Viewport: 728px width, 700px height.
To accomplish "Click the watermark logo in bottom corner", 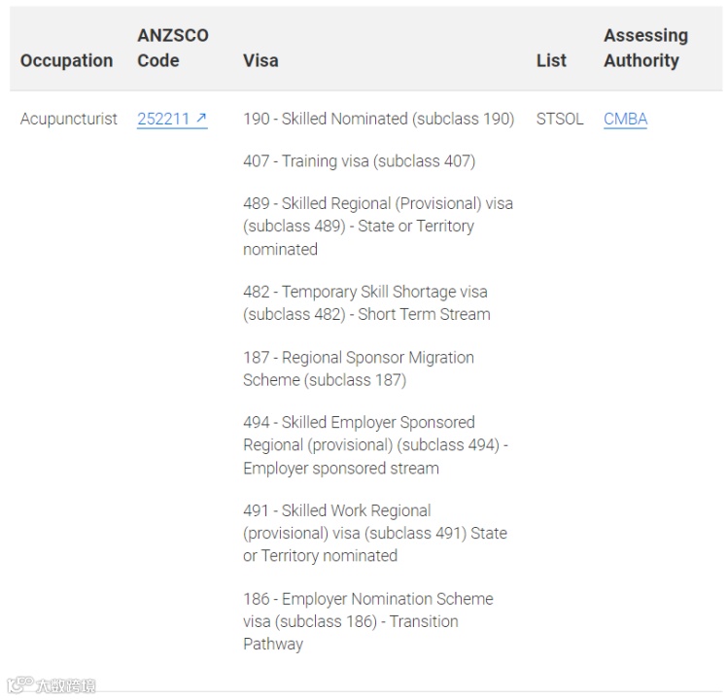I will 19,685.
